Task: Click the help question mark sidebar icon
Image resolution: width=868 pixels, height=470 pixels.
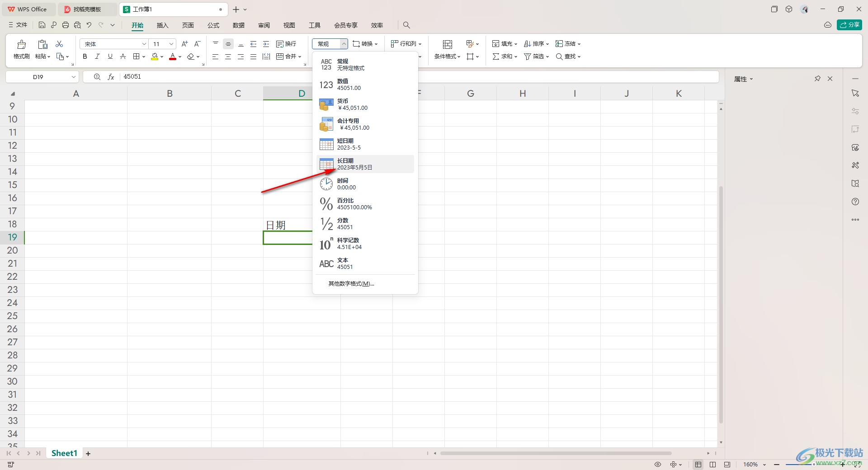Action: (x=855, y=202)
